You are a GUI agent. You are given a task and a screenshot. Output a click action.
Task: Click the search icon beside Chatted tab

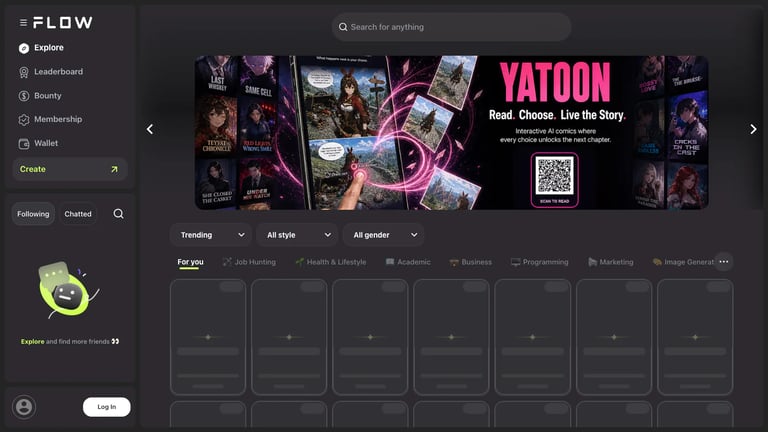(119, 214)
